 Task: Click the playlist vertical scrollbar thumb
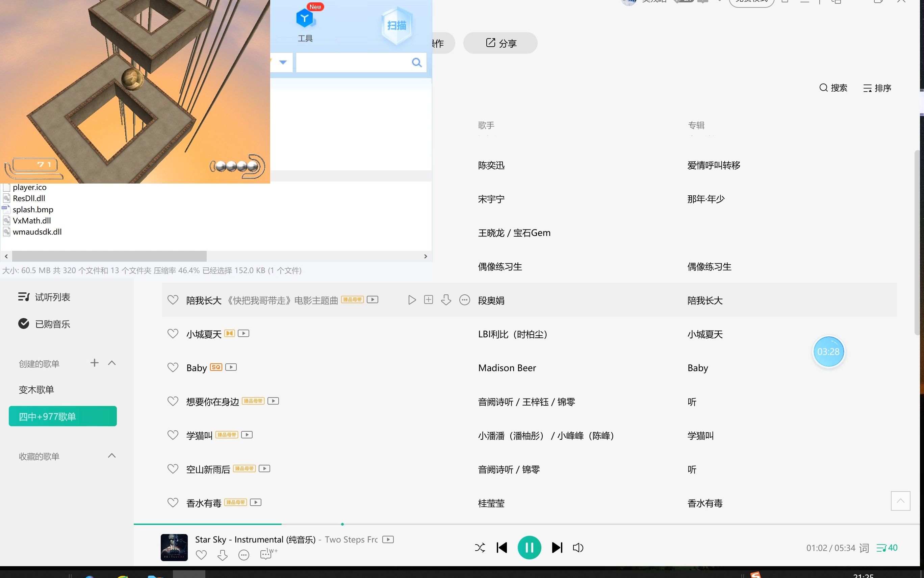[917, 243]
